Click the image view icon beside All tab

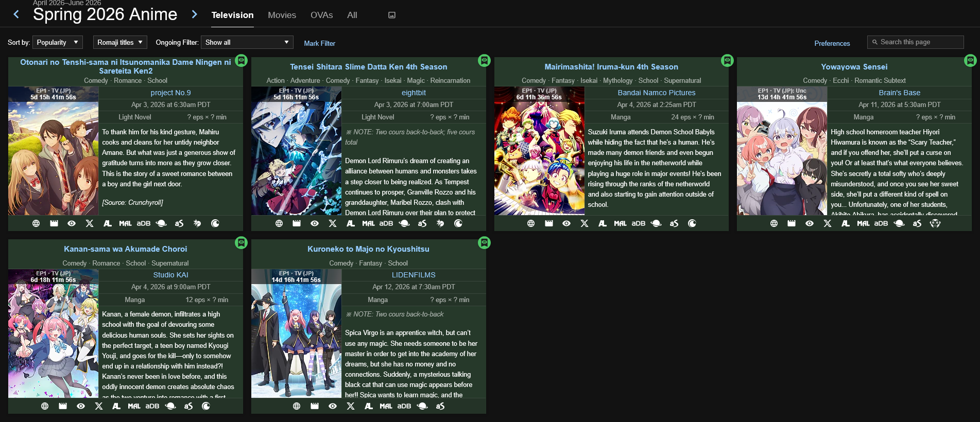click(392, 15)
